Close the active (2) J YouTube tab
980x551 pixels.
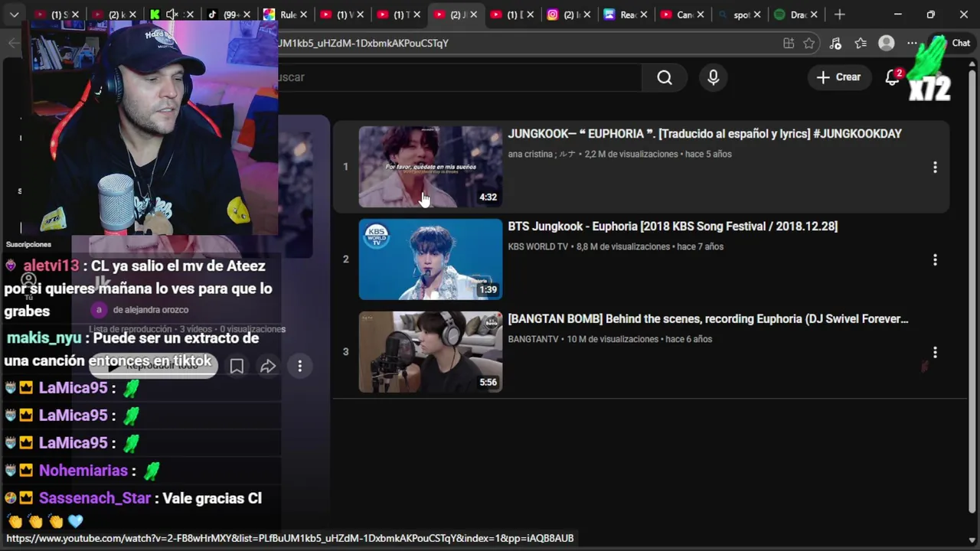click(x=473, y=15)
